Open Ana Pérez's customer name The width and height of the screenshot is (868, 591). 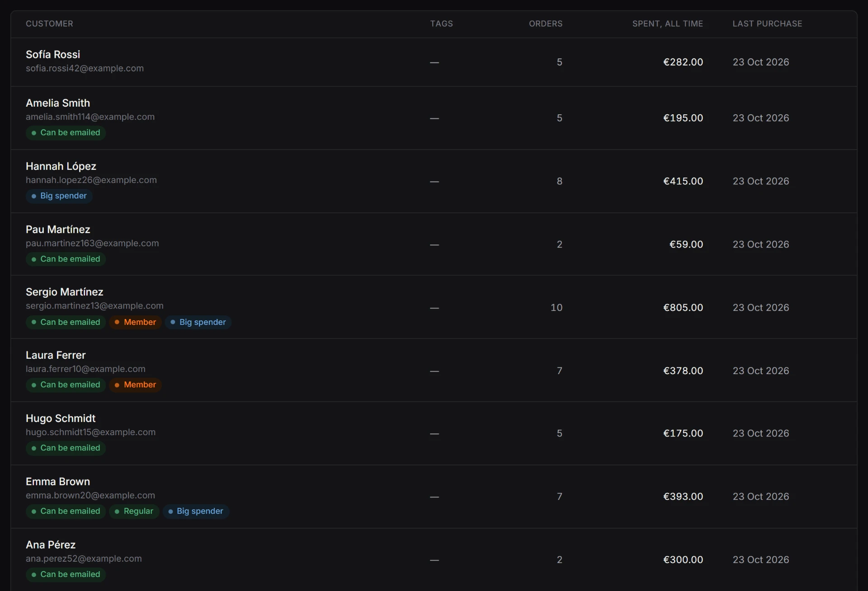51,545
